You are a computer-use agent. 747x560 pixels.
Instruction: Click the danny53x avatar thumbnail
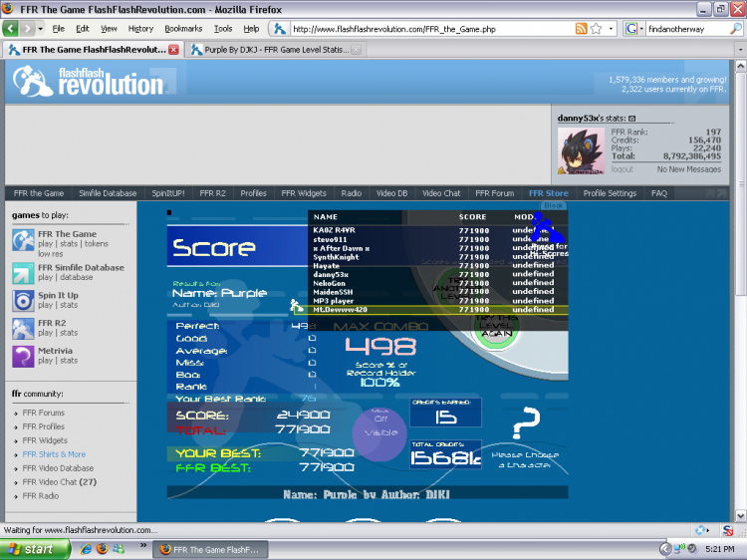point(581,150)
